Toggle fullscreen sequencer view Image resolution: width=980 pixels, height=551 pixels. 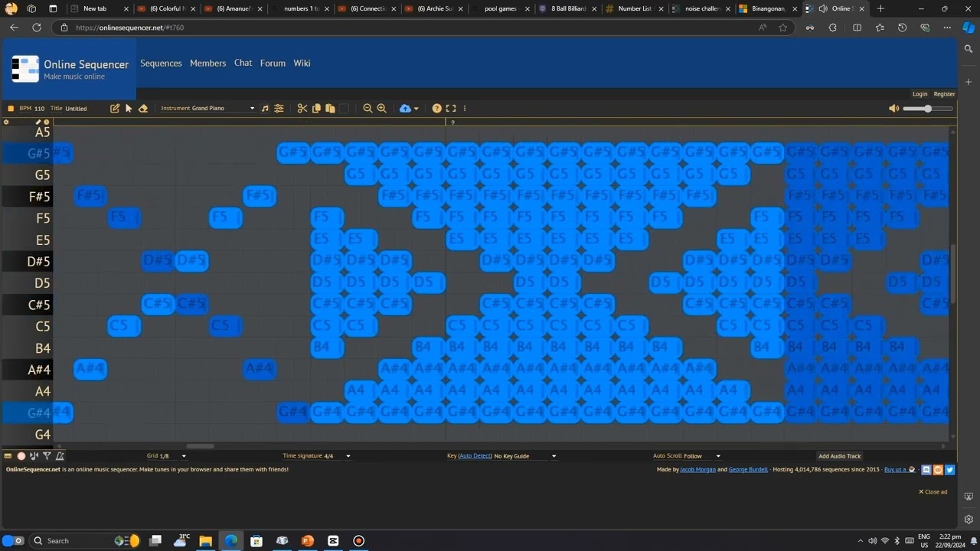[x=451, y=109]
